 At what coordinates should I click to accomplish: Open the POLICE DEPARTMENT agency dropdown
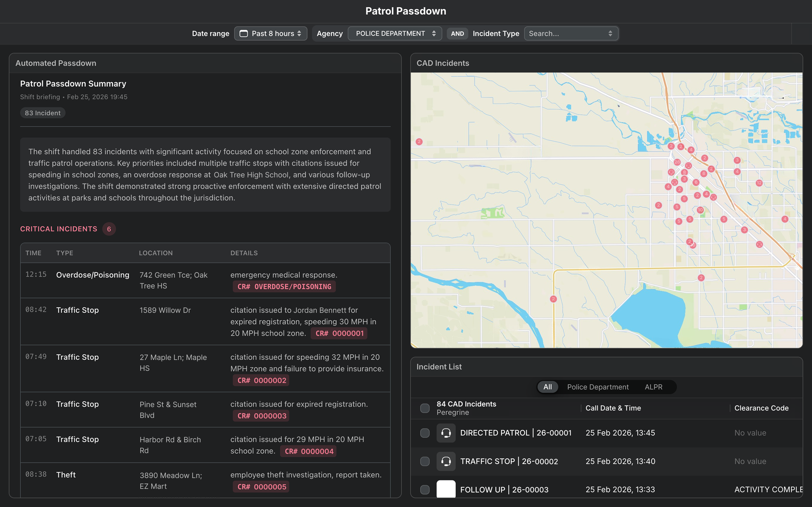pyautogui.click(x=395, y=34)
